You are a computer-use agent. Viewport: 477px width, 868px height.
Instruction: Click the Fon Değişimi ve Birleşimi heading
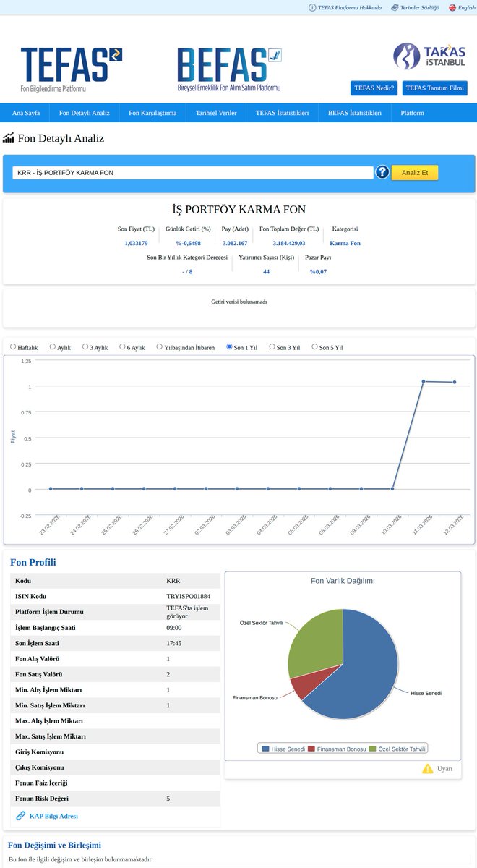coord(54,845)
